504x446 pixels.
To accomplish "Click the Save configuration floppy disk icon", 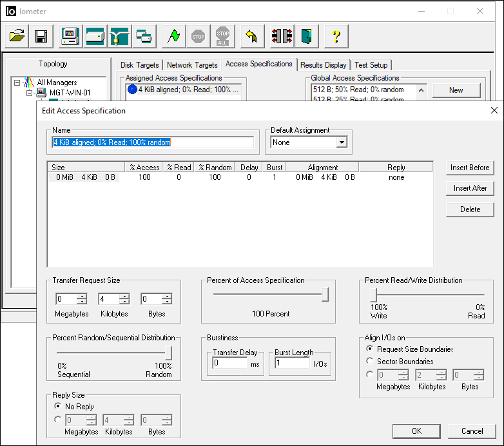I will [x=41, y=36].
